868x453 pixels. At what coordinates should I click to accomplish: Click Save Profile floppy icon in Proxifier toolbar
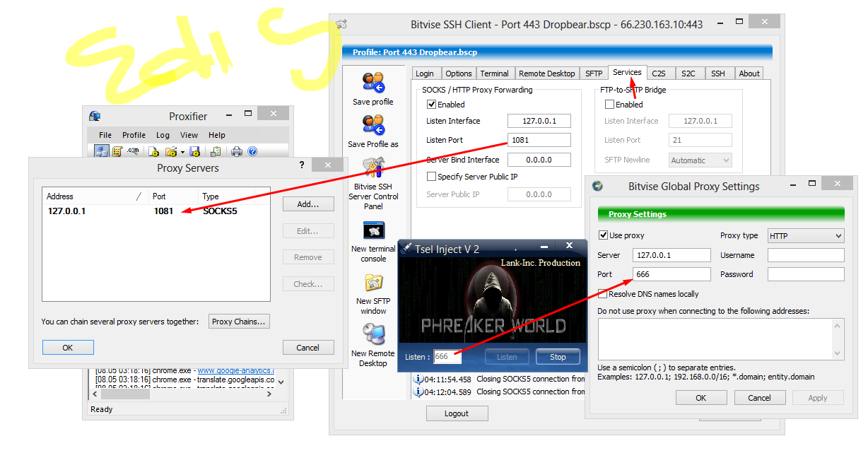(195, 151)
